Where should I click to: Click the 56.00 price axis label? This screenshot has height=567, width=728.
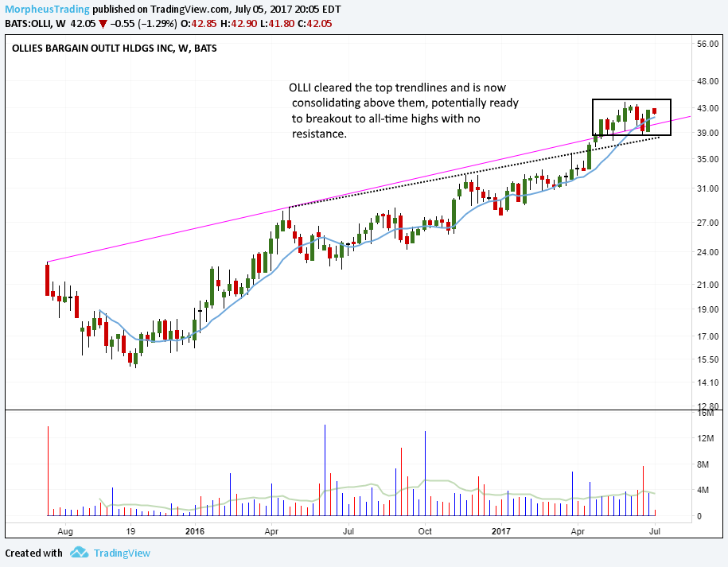[707, 44]
